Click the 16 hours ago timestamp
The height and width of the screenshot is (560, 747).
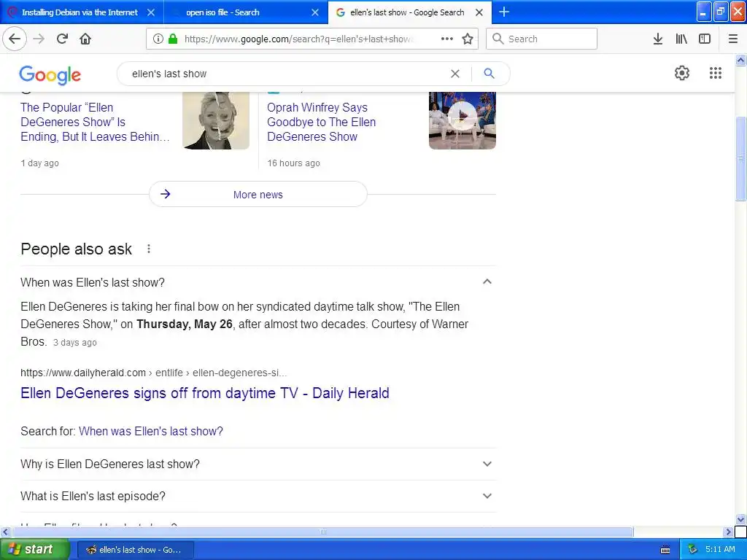tap(293, 163)
